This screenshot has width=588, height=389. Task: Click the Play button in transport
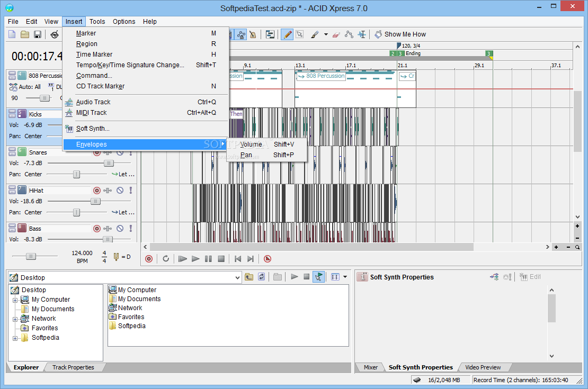[x=195, y=259]
